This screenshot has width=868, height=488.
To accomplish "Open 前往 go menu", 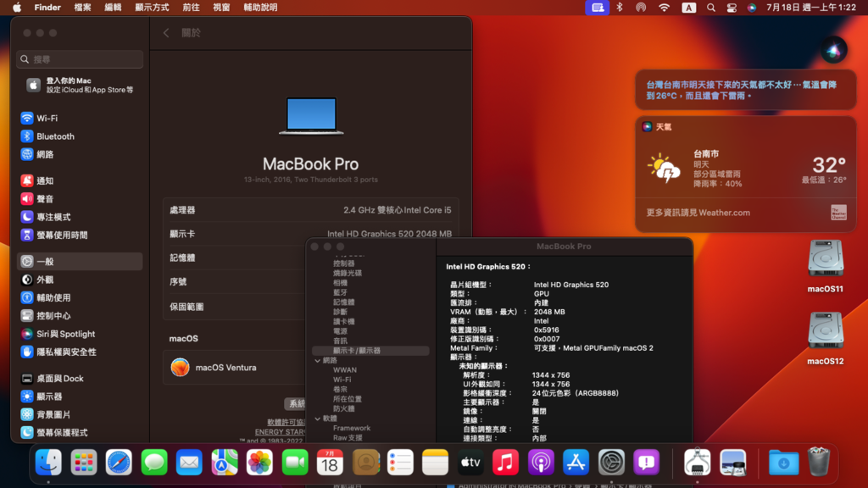I will (191, 7).
